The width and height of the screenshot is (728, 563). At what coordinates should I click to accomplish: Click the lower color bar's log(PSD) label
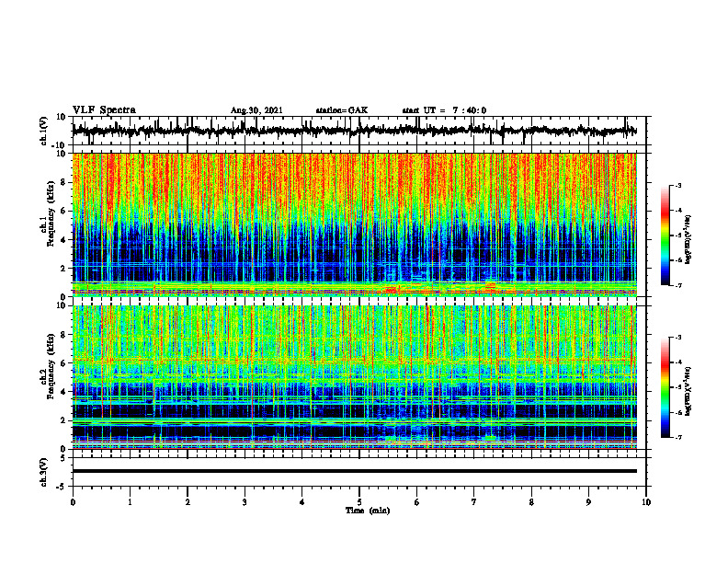tap(688, 392)
